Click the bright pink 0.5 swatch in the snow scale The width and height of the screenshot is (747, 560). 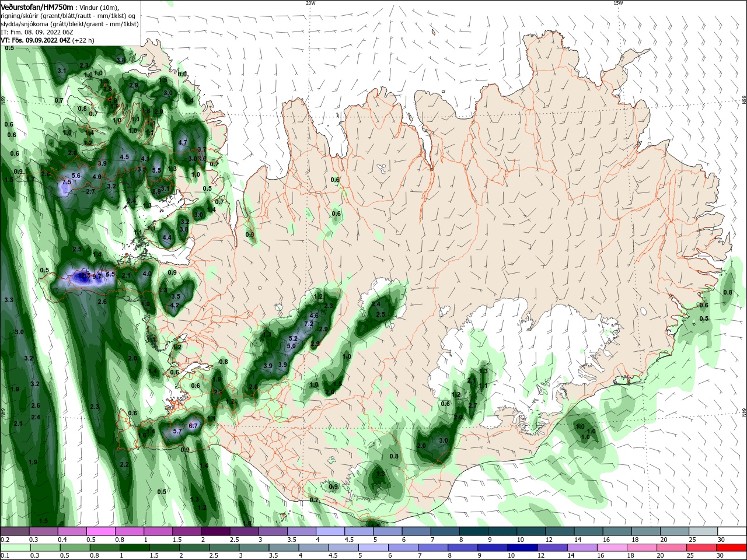[x=100, y=531]
